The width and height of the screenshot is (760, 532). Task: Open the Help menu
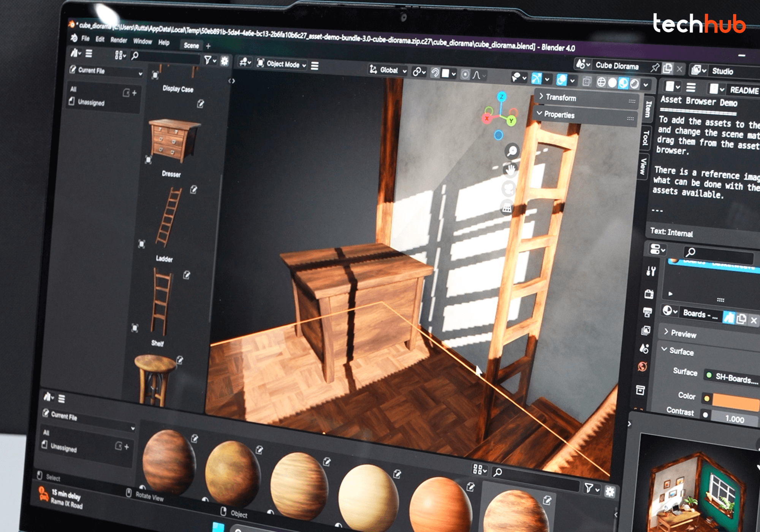pyautogui.click(x=164, y=42)
